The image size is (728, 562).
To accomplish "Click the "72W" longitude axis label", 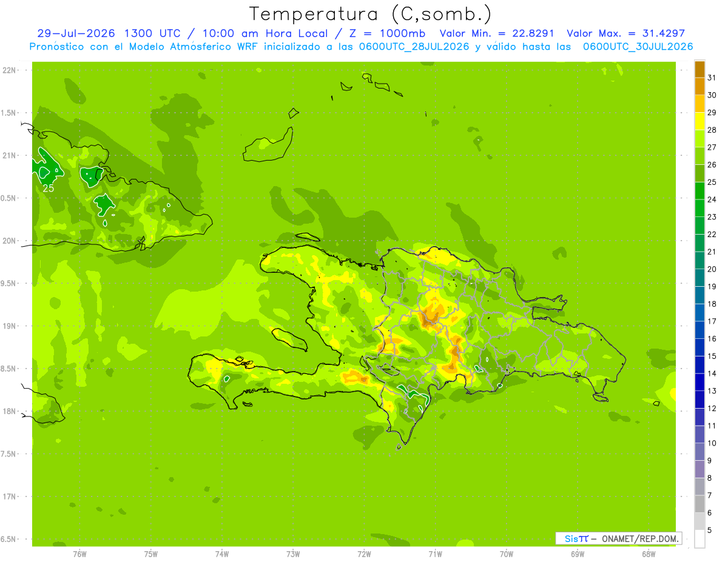I will 364,554.
